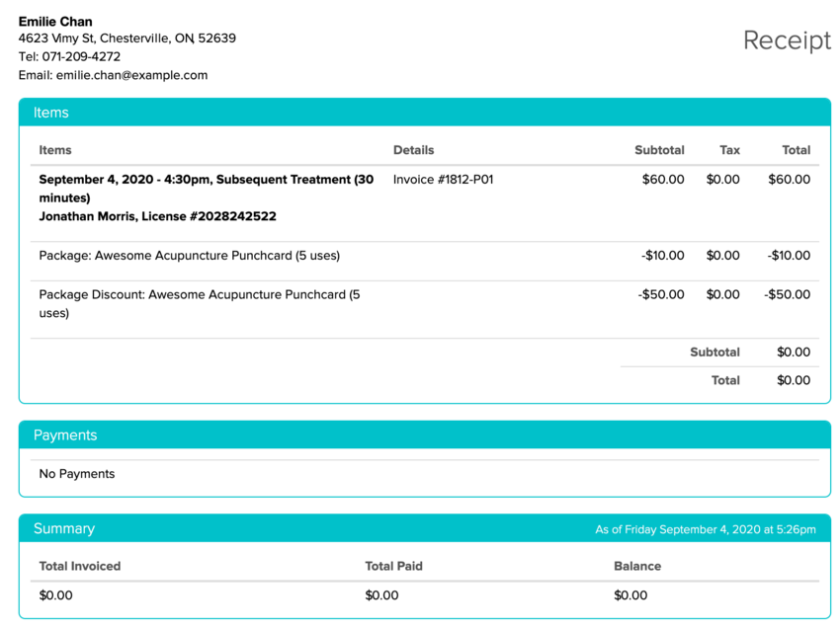Click the Emilie Chan name heading
Image resolution: width=840 pixels, height=630 pixels.
[55, 21]
